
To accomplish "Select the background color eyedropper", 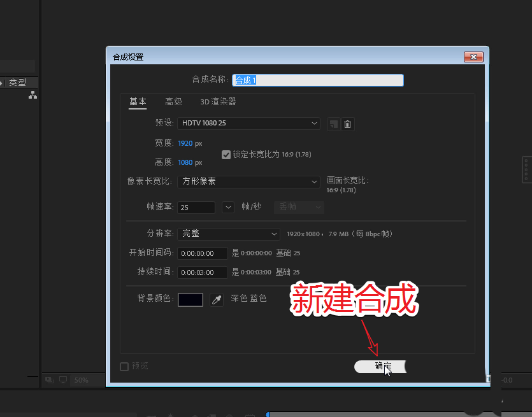I will (x=217, y=299).
